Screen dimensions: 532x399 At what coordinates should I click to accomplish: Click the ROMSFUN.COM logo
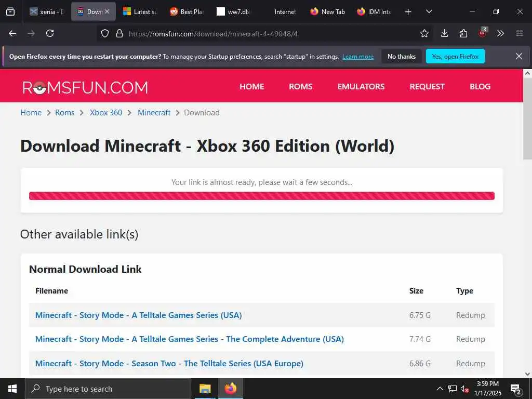tap(85, 87)
